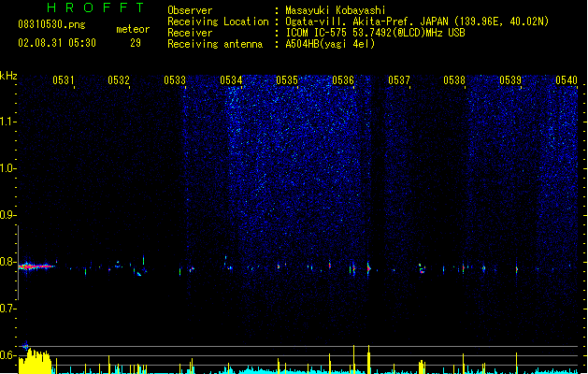Click the timestamp 02.08.31 05:30

coord(57,43)
